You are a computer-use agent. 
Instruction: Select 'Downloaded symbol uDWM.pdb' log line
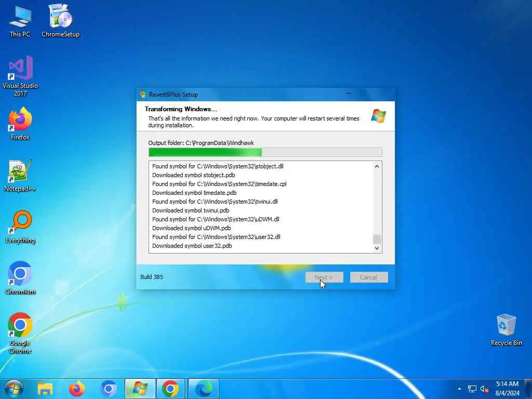pos(191,228)
